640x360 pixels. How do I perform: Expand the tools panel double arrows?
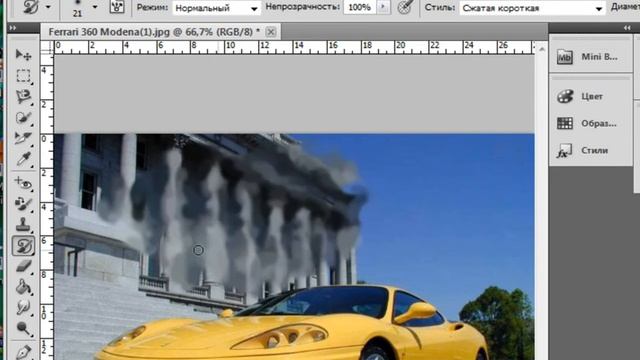point(13,28)
